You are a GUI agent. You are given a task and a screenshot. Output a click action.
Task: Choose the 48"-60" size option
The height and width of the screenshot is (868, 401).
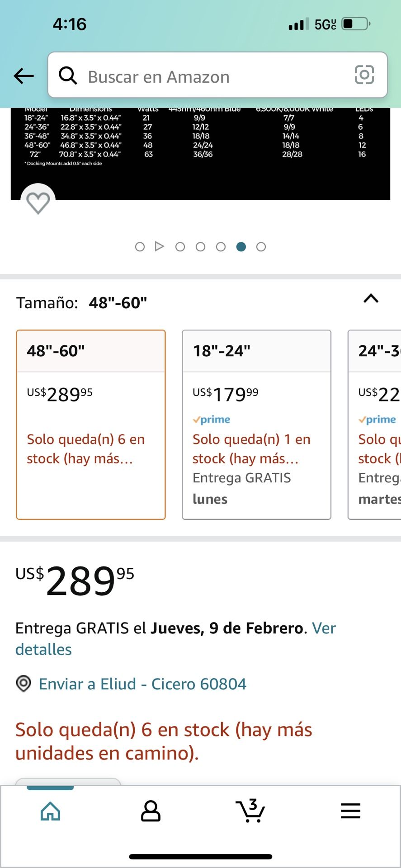coord(91,425)
